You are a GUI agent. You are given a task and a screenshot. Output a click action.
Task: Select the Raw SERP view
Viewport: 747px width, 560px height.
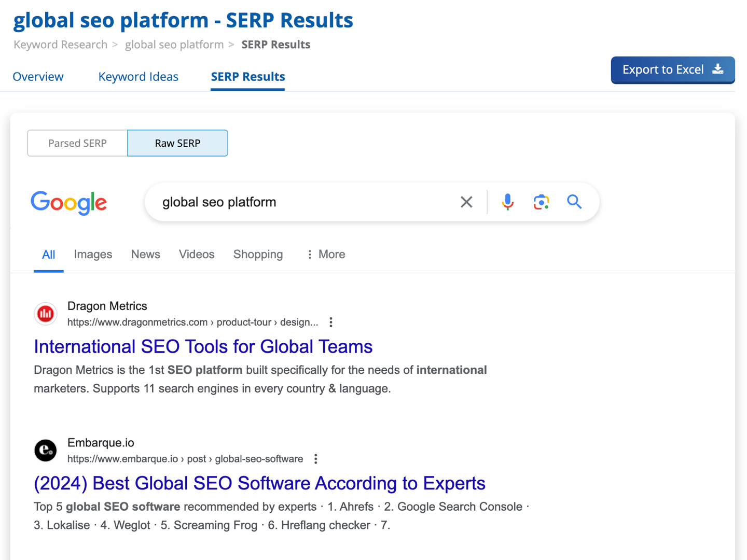click(177, 143)
